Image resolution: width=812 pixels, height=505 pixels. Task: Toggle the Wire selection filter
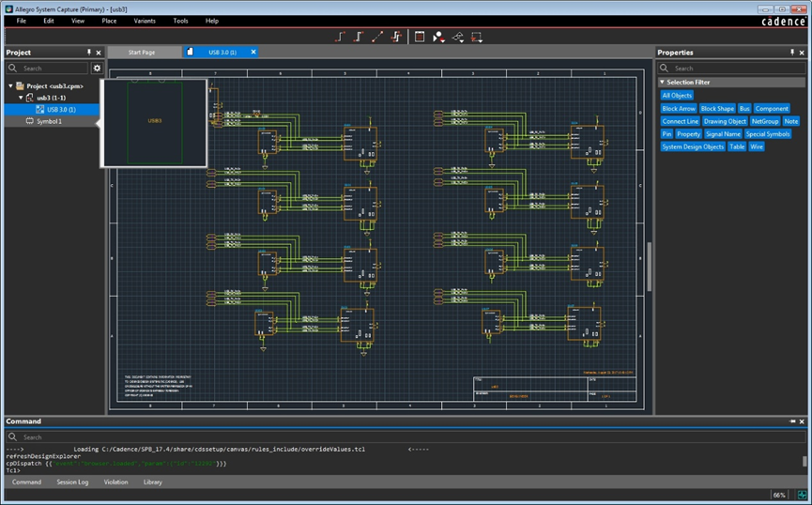(757, 146)
